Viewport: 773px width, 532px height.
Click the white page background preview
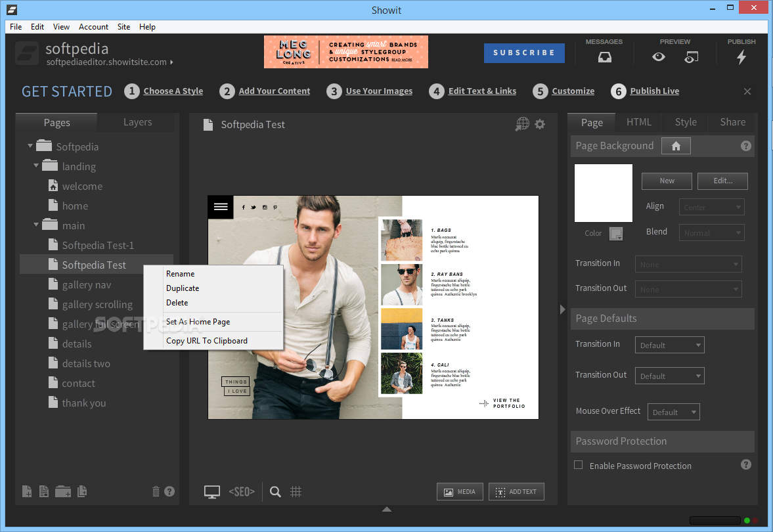(x=604, y=193)
